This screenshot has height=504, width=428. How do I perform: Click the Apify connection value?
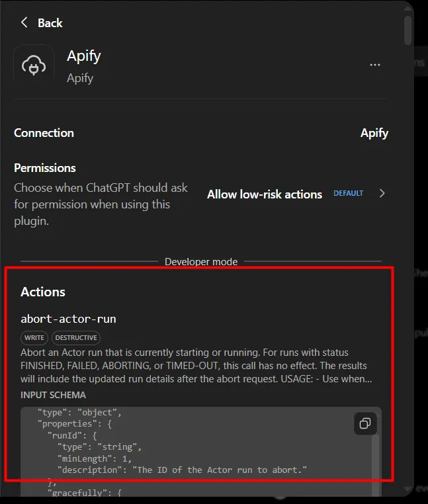(374, 134)
